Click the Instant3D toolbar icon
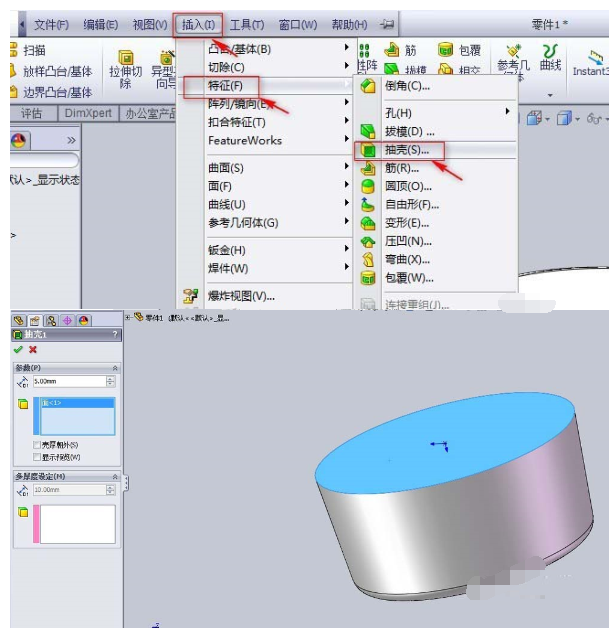Image resolution: width=609 pixels, height=628 pixels. [596, 56]
